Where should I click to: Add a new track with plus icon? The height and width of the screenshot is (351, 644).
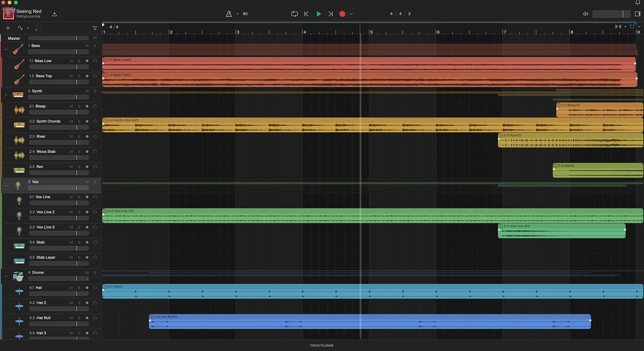click(x=8, y=28)
